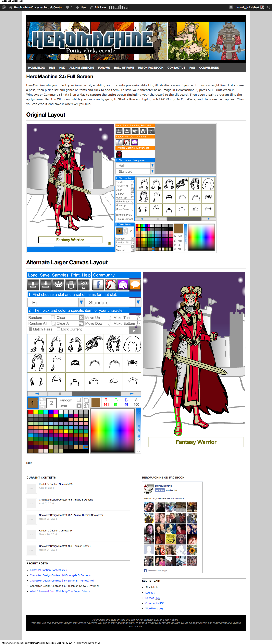Open Help with the large question mark icon
Image resolution: width=272 pixels, height=644 pixels.
pos(84,285)
